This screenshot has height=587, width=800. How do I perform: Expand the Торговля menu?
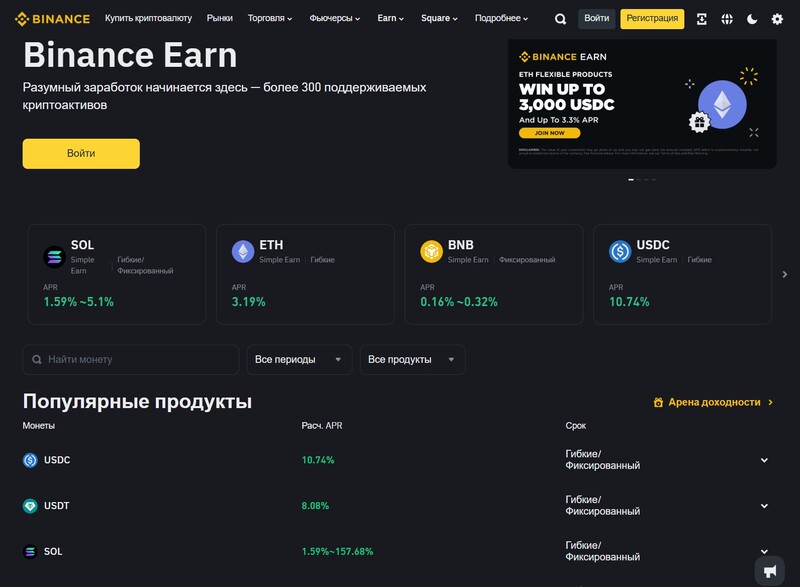coord(270,18)
